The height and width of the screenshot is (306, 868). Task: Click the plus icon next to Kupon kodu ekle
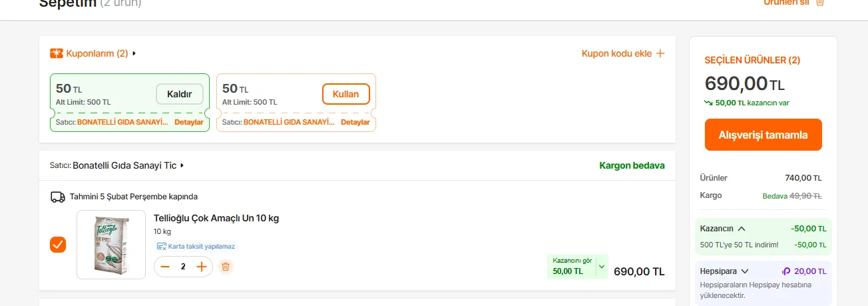[x=660, y=53]
